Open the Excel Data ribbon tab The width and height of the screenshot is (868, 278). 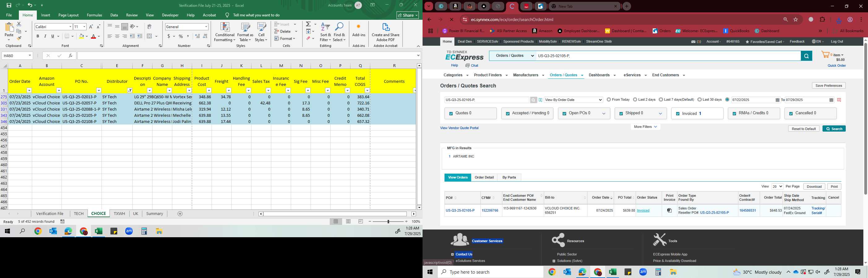pyautogui.click(x=114, y=15)
